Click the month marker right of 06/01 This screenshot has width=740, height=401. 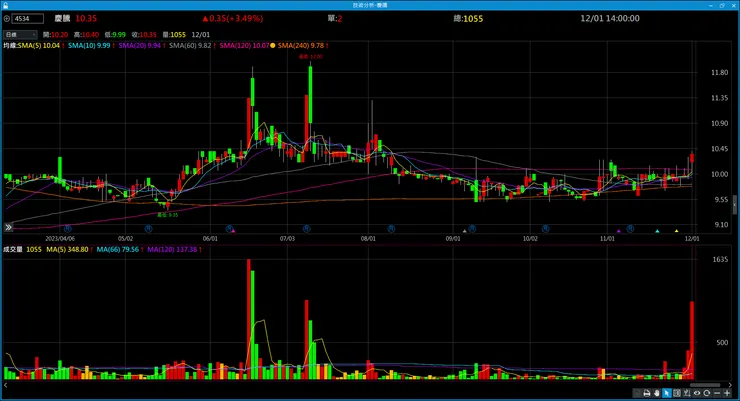point(229,229)
